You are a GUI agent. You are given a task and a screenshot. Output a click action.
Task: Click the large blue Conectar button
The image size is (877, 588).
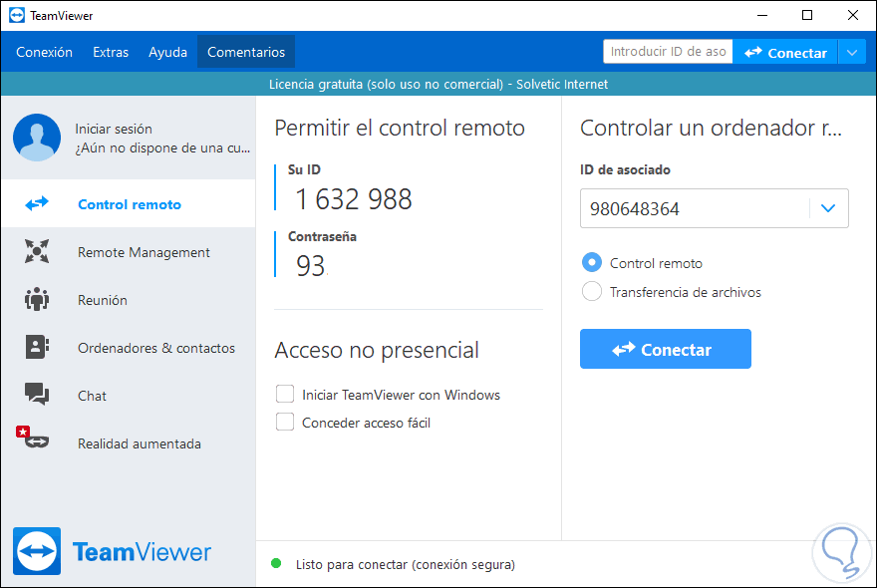point(666,349)
